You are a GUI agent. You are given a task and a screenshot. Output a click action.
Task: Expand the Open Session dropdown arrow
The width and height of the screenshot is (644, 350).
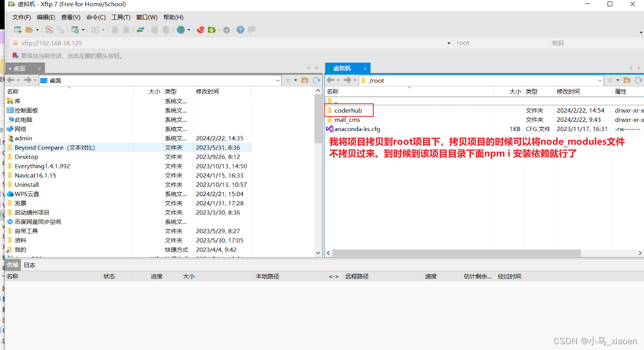[37, 30]
